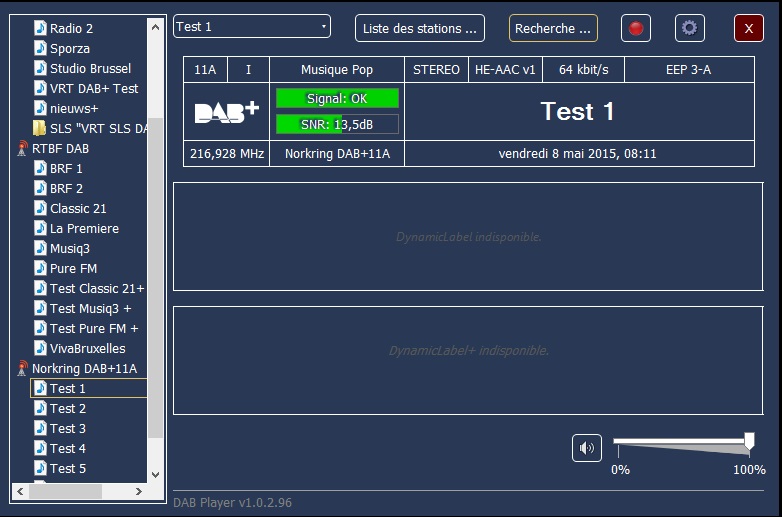
Task: Select Test Pure FM + station
Action: point(93,329)
